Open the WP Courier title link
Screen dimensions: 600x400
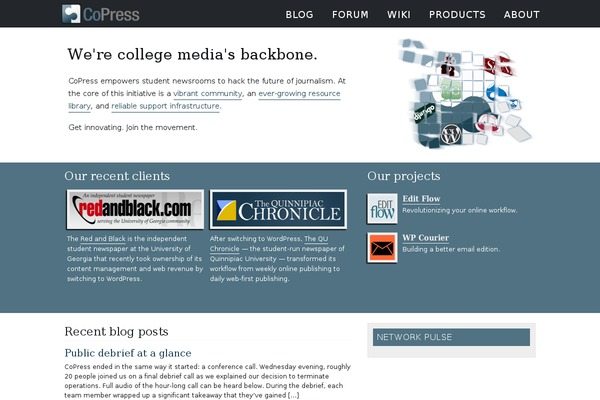(426, 238)
